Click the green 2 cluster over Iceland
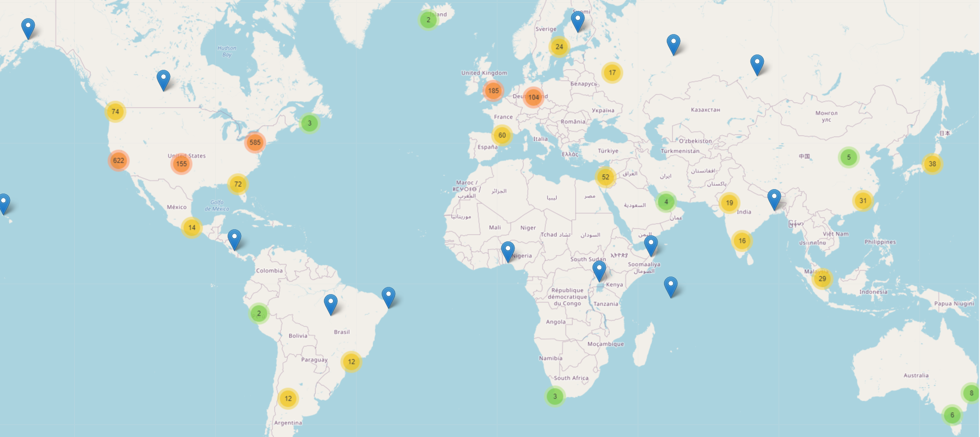The image size is (980, 437). tap(428, 20)
